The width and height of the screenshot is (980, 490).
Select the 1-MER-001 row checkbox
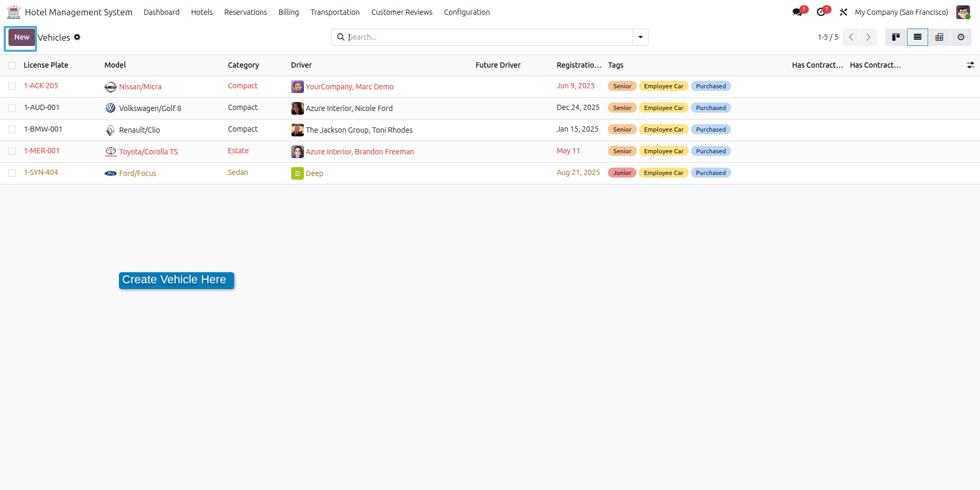pos(12,151)
